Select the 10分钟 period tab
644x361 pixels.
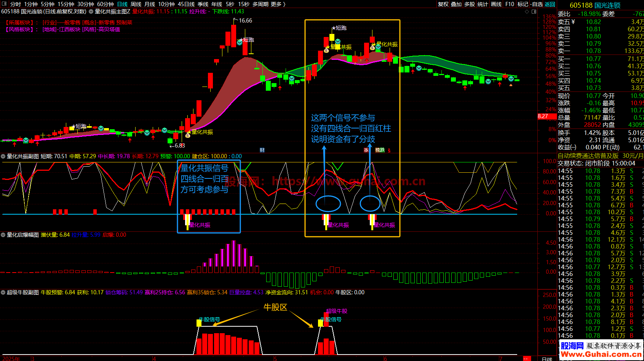click(x=166, y=4)
